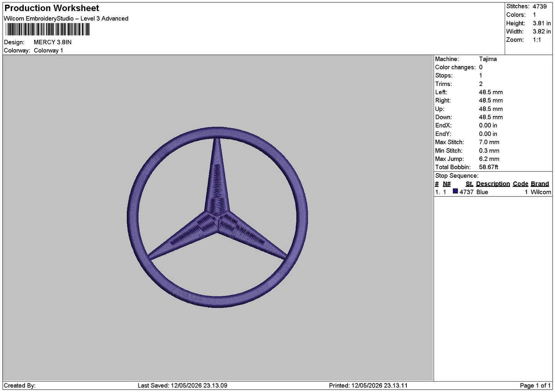555x392 pixels.
Task: Click the 'Brand' column header
Action: click(x=540, y=184)
